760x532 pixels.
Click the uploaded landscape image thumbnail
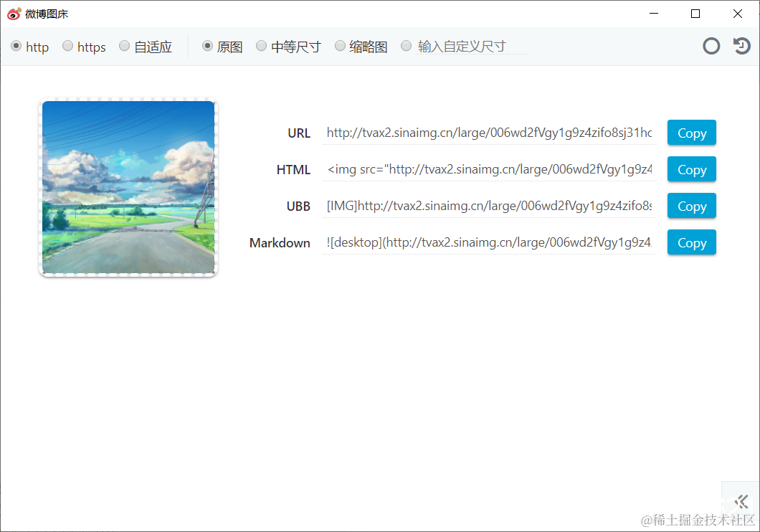point(128,187)
